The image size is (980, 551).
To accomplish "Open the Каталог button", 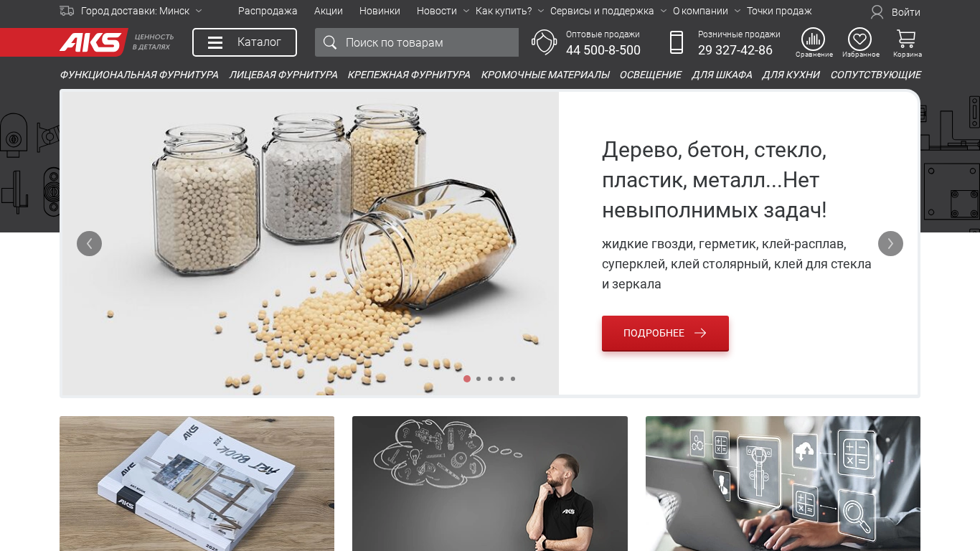I will click(x=245, y=42).
